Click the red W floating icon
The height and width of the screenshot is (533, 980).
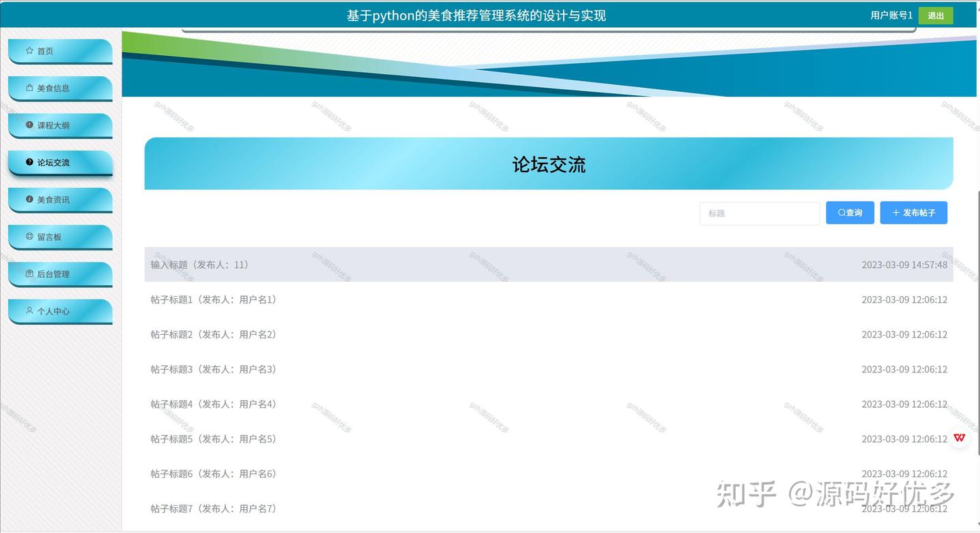coord(959,438)
